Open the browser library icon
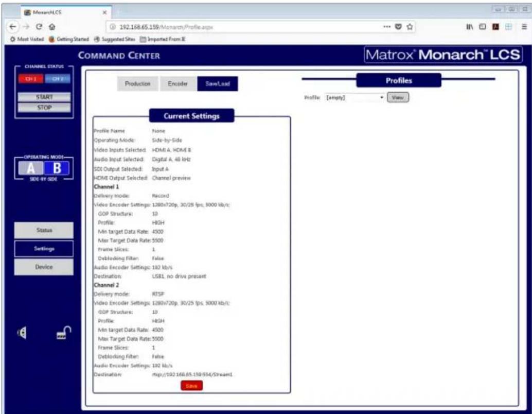 (x=470, y=26)
